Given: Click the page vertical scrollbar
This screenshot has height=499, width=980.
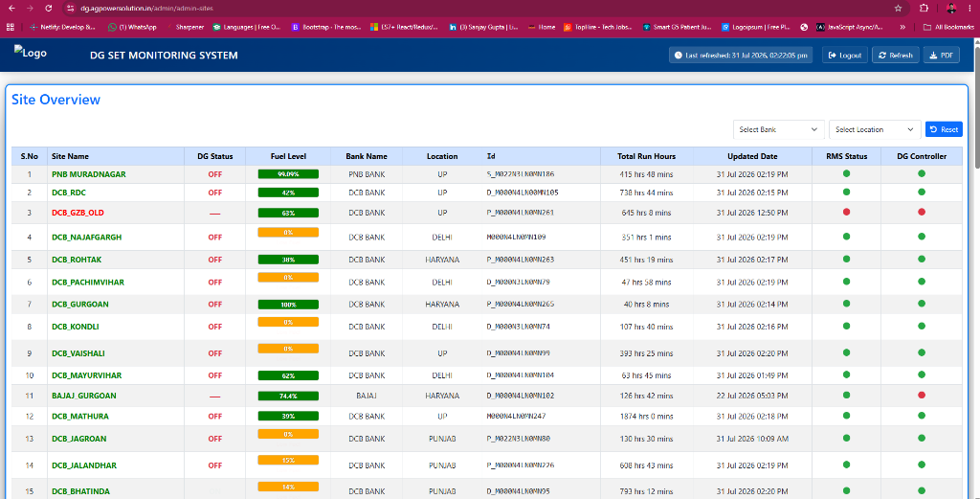Looking at the screenshot, I should coord(975,106).
